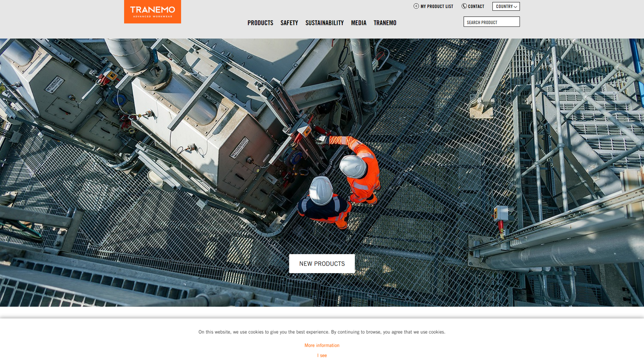Follow the Contact text link
The width and height of the screenshot is (644, 362).
(x=476, y=6)
